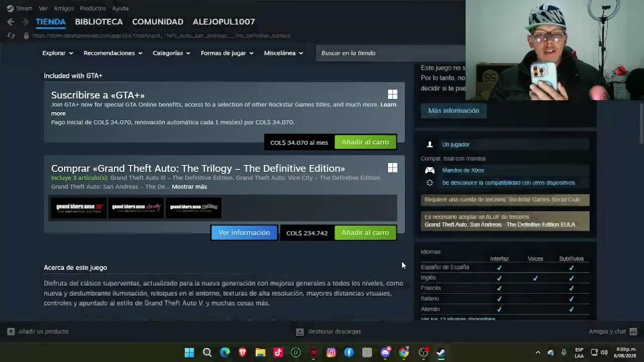Click the COL$ 234.742 price
Screen dimensions: 644x362
[307, 233]
